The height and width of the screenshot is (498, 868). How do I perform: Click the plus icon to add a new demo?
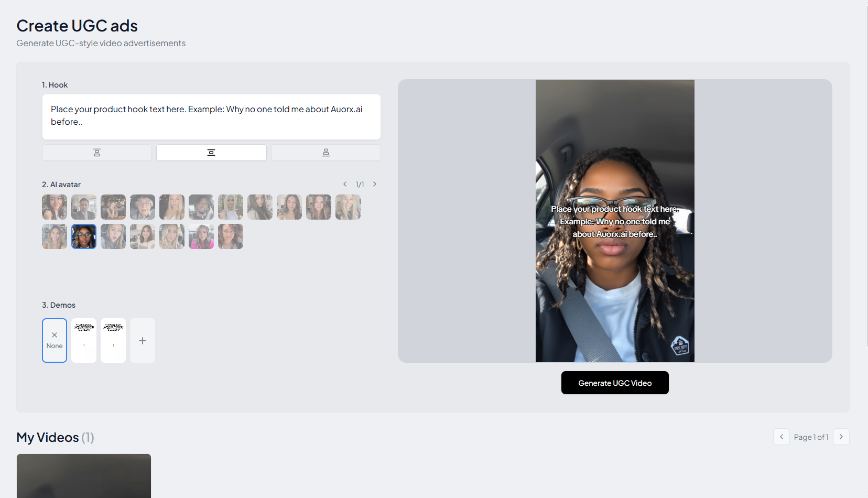142,340
